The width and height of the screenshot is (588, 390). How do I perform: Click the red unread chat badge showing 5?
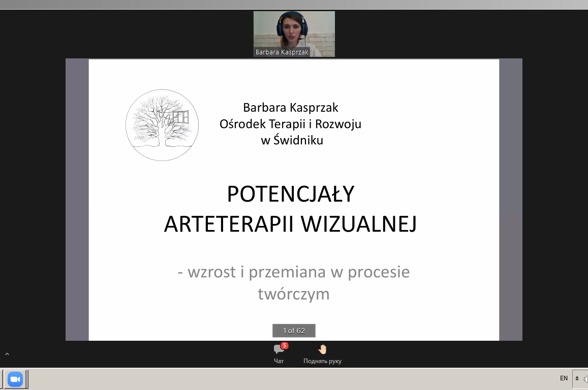tap(285, 345)
